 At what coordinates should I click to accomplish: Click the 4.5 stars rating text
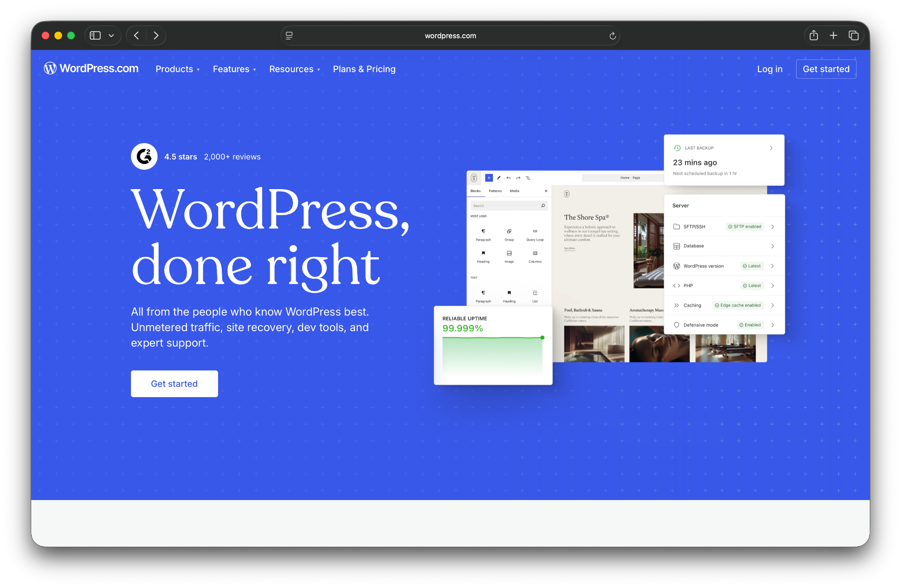coord(181,157)
